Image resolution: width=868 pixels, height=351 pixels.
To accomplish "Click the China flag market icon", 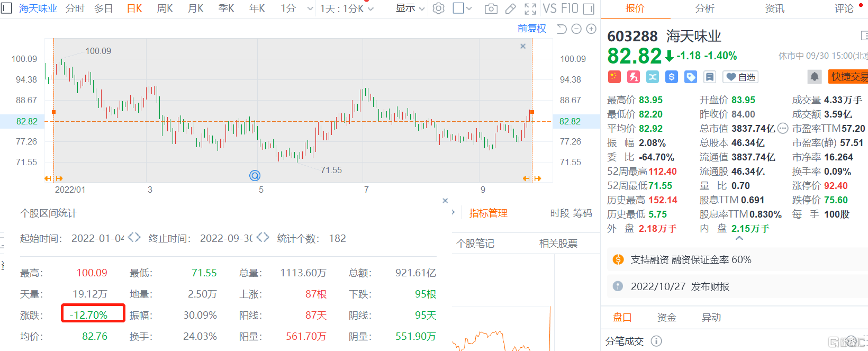I will (x=614, y=77).
